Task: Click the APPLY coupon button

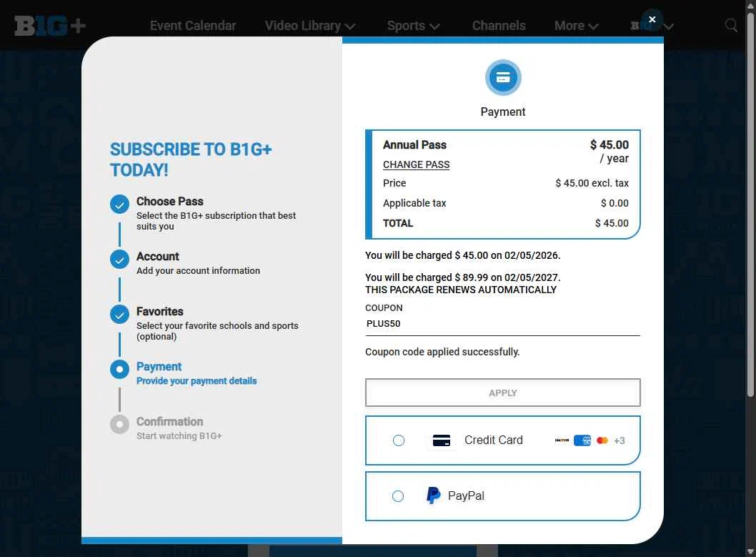Action: click(503, 393)
